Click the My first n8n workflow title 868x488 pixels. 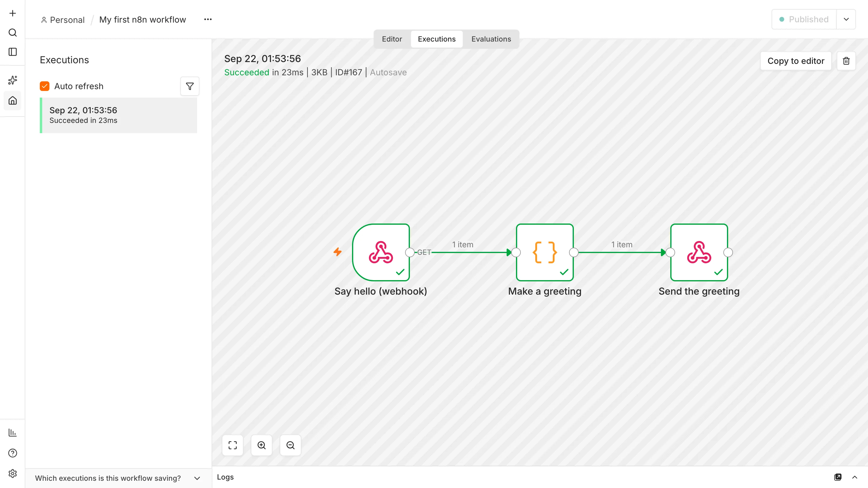(143, 20)
